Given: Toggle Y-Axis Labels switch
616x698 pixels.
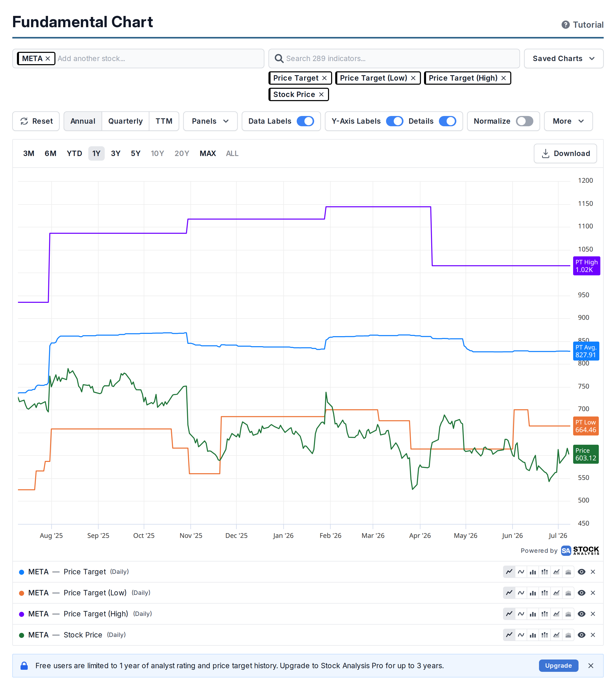Looking at the screenshot, I should pyautogui.click(x=394, y=121).
